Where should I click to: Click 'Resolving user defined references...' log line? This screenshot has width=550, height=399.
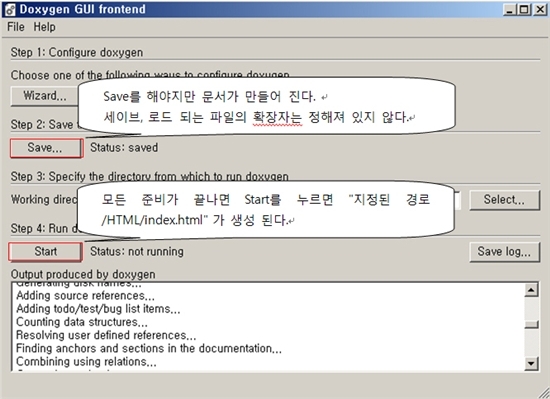(106, 335)
